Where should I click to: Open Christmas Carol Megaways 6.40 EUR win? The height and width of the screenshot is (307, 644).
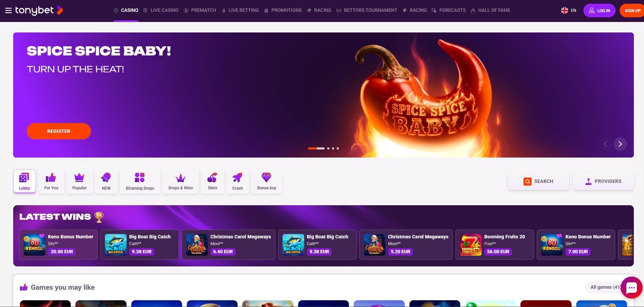click(229, 245)
